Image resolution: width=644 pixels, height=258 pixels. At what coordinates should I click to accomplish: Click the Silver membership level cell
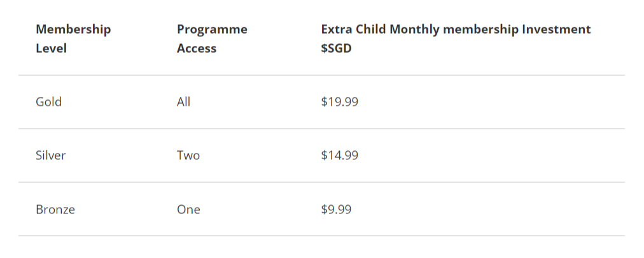[x=51, y=155]
